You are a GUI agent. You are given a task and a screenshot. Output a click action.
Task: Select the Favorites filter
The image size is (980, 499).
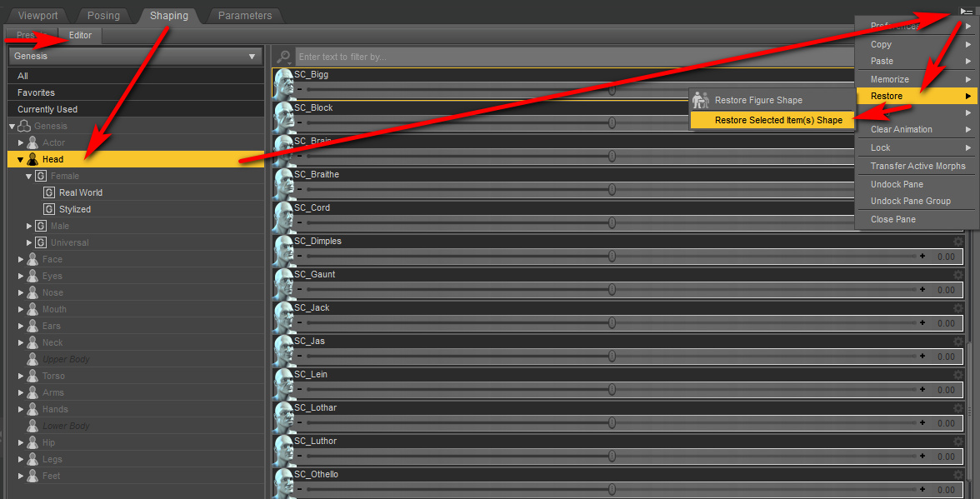coord(36,92)
